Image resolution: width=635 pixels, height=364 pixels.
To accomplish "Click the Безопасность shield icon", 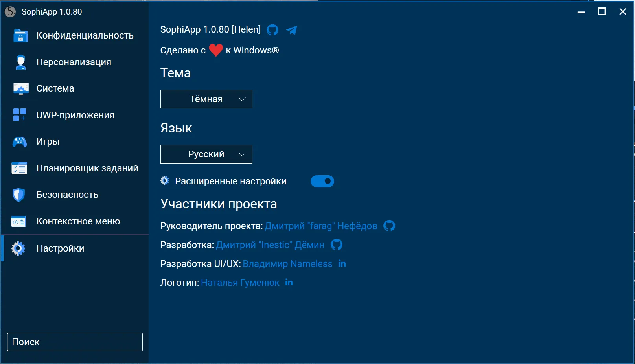I will pos(18,195).
